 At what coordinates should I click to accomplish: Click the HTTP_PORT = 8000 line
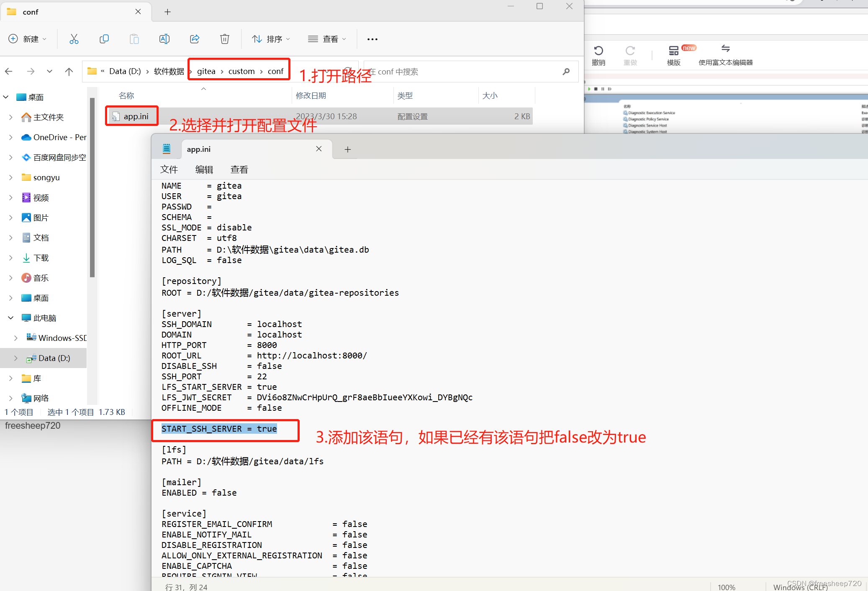click(x=219, y=345)
